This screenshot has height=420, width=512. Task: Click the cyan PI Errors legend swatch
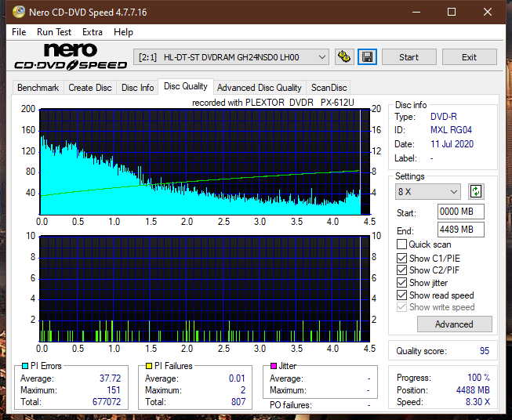pyautogui.click(x=25, y=366)
